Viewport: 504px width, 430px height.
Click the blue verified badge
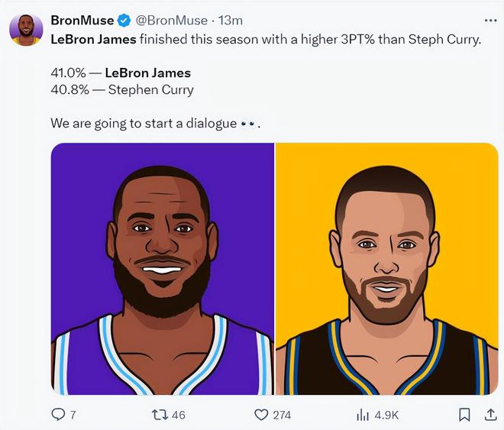[124, 21]
